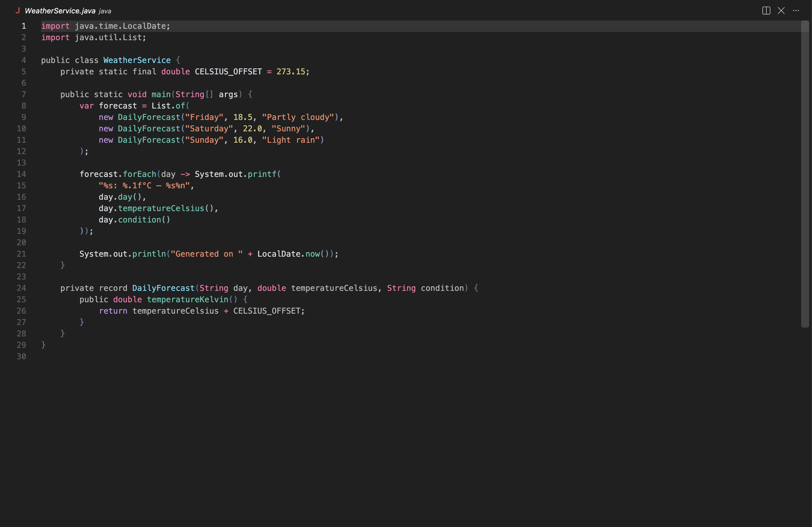Click the string "Generated on "
The width and height of the screenshot is (812, 527).
pyautogui.click(x=206, y=254)
